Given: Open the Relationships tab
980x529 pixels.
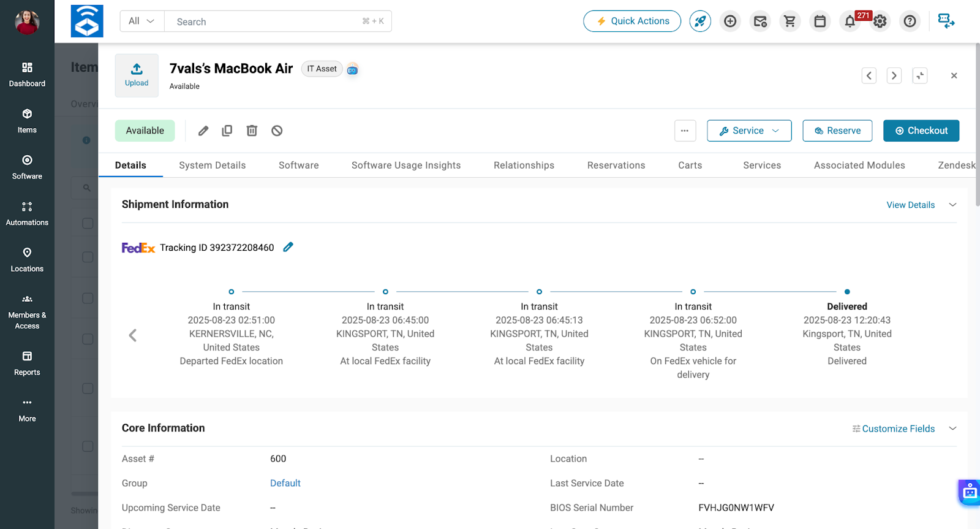Looking at the screenshot, I should (x=524, y=166).
